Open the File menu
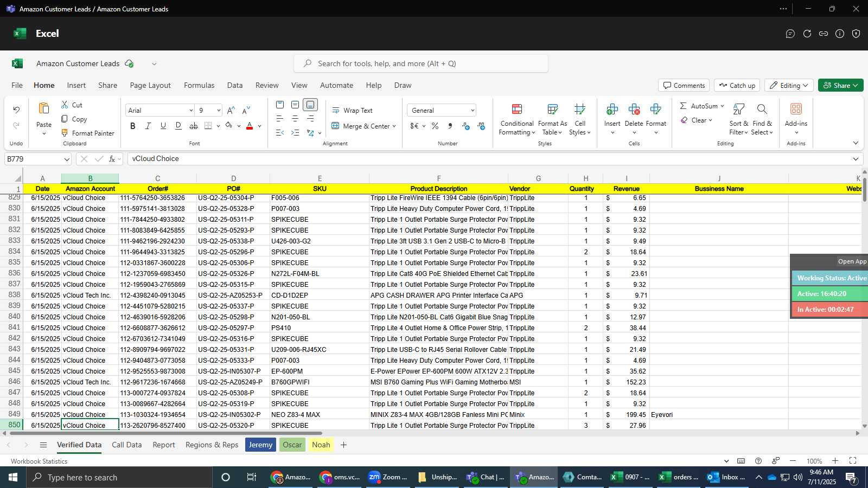 [x=17, y=85]
